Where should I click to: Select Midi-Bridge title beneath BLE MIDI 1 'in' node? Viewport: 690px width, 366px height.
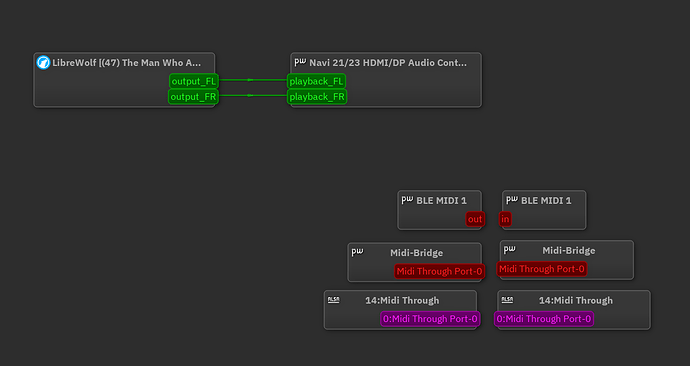pos(569,251)
